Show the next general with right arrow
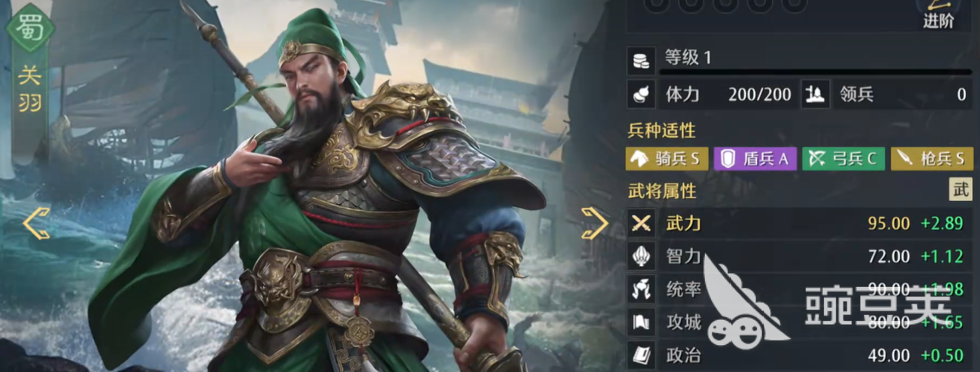Viewport: 980px width, 372px height. (x=594, y=223)
